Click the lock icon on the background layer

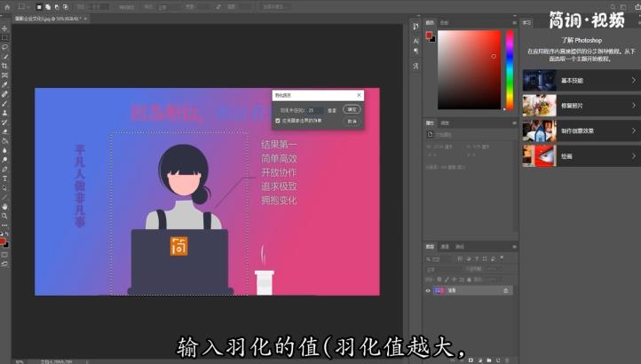click(x=506, y=290)
